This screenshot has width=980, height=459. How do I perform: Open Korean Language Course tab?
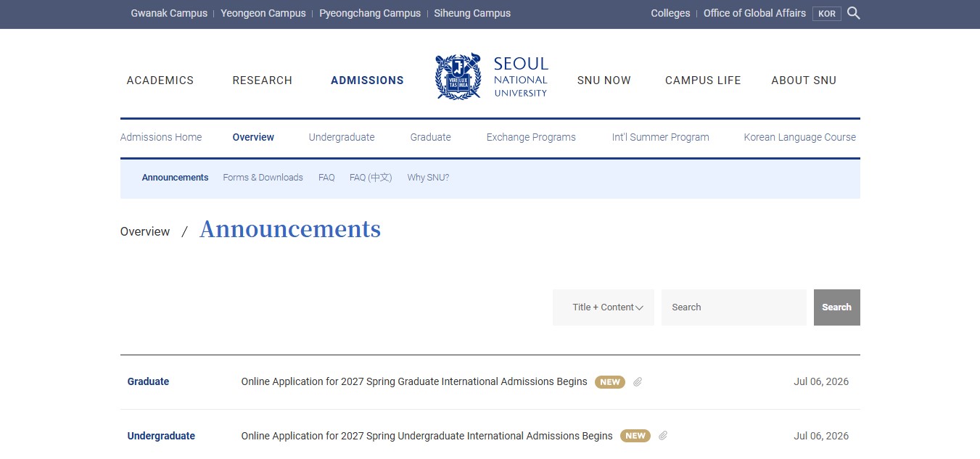[800, 137]
